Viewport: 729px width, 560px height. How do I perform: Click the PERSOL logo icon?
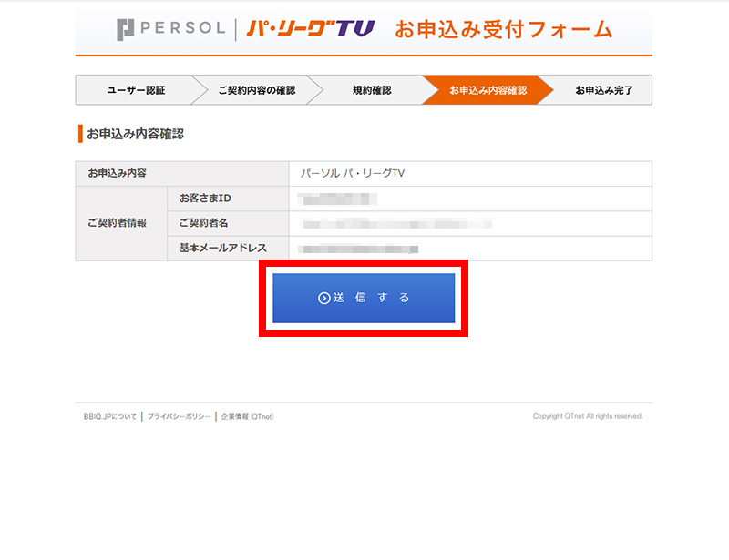126,29
